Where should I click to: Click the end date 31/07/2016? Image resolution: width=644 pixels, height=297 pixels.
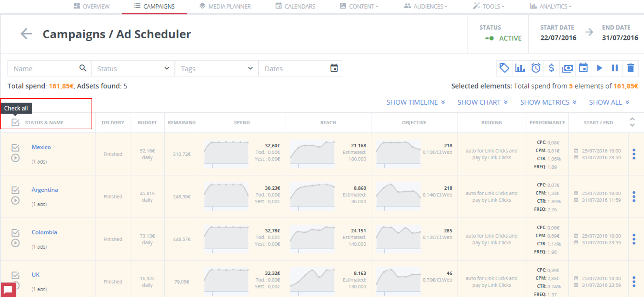[x=620, y=38]
